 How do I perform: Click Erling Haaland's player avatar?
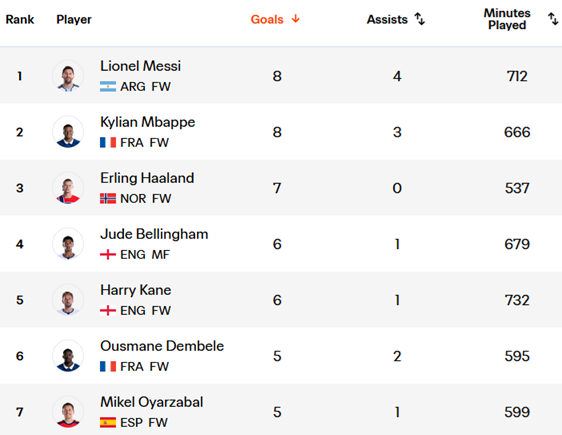coord(68,188)
